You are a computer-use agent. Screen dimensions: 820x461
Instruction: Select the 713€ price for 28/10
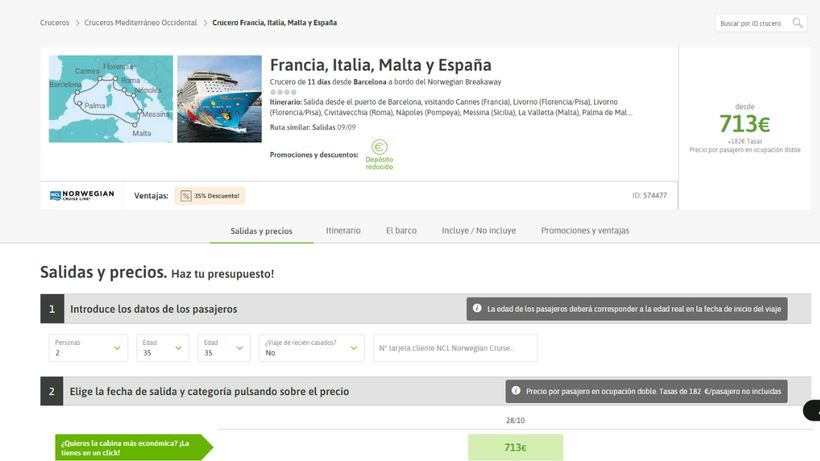pos(515,447)
